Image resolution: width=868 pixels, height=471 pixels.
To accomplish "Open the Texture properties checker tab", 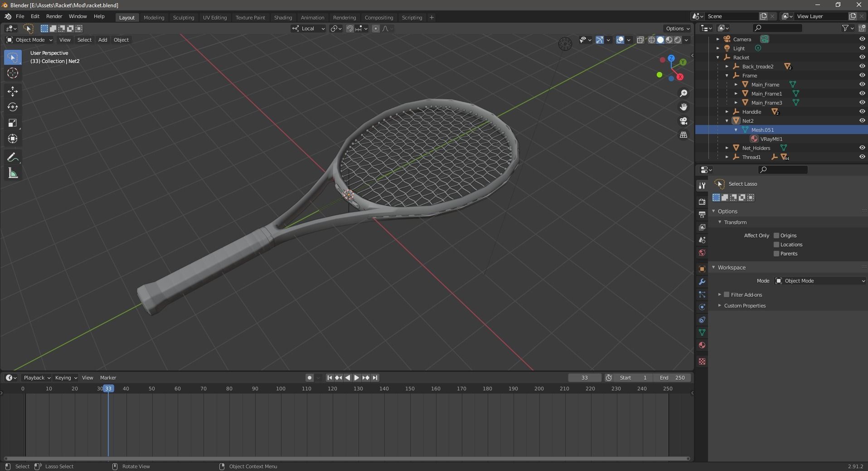I will point(702,361).
